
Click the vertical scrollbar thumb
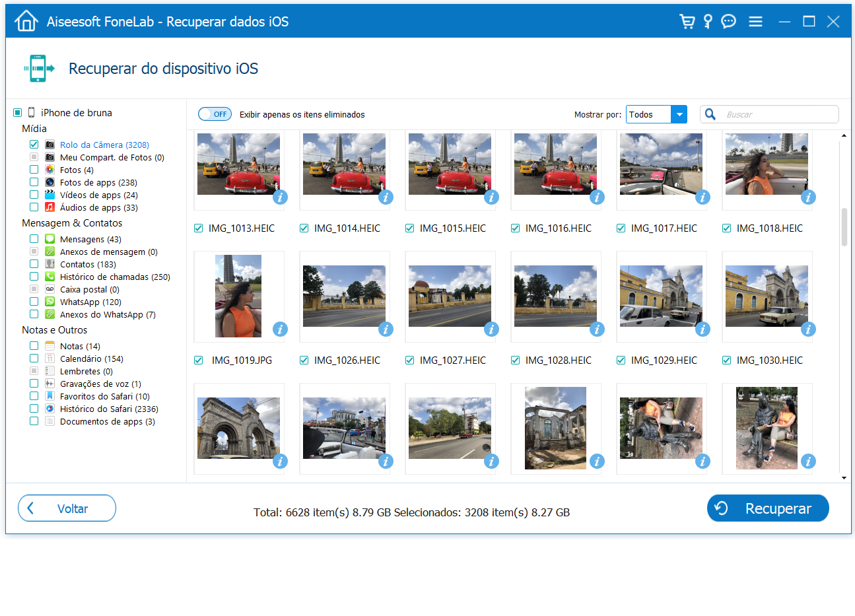pyautogui.click(x=844, y=227)
